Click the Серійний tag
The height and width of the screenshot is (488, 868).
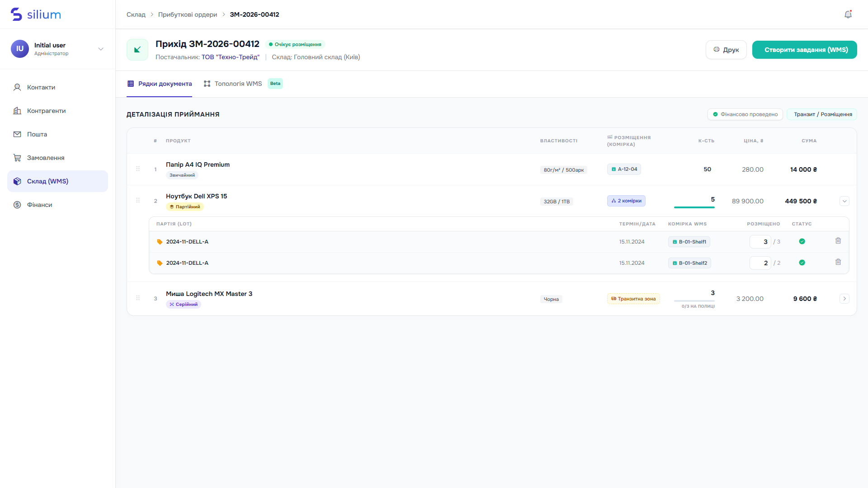184,305
